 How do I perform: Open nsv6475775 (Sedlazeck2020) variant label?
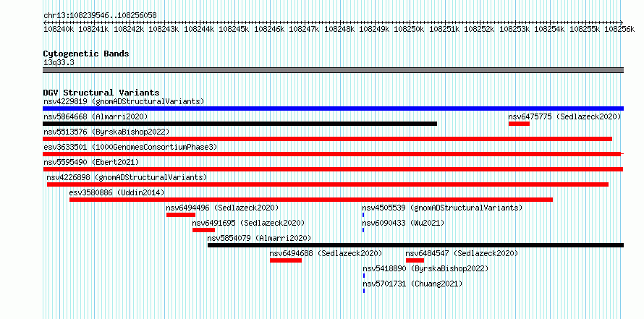point(564,116)
